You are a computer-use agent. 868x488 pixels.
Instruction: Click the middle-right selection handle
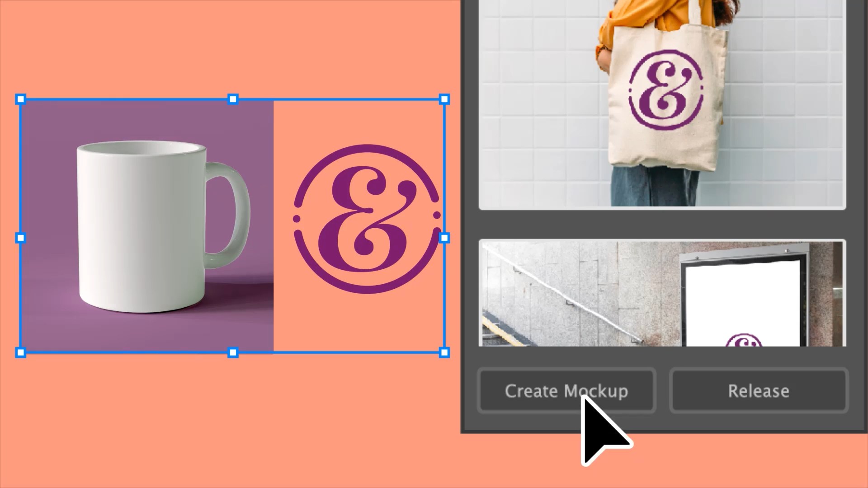click(444, 238)
